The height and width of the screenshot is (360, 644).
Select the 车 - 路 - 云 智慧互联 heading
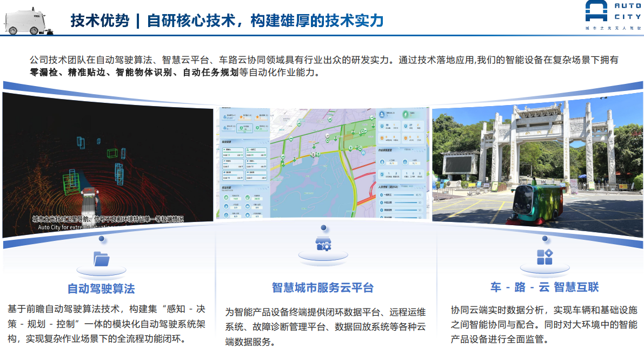545,287
